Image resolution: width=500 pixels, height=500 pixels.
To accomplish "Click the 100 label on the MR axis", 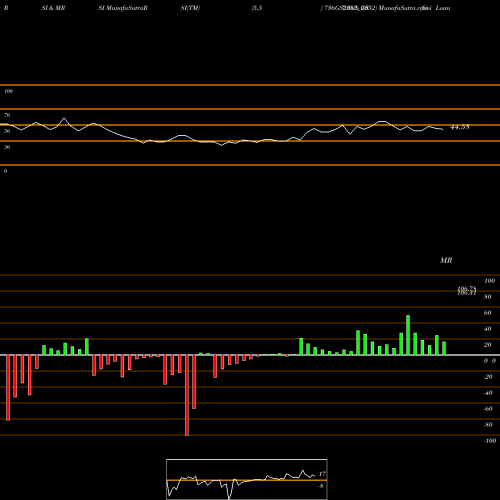I will coord(489,281).
